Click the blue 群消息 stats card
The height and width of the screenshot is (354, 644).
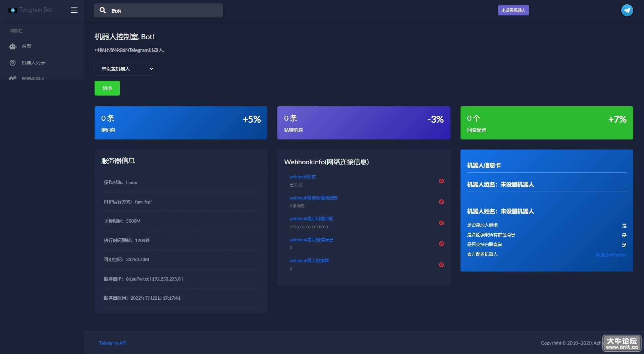click(x=181, y=123)
